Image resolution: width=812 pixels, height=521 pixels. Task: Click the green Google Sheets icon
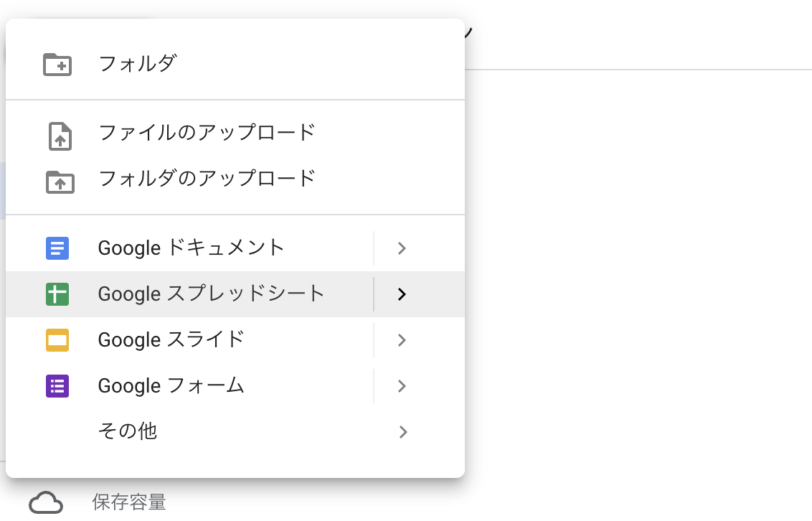pyautogui.click(x=57, y=294)
